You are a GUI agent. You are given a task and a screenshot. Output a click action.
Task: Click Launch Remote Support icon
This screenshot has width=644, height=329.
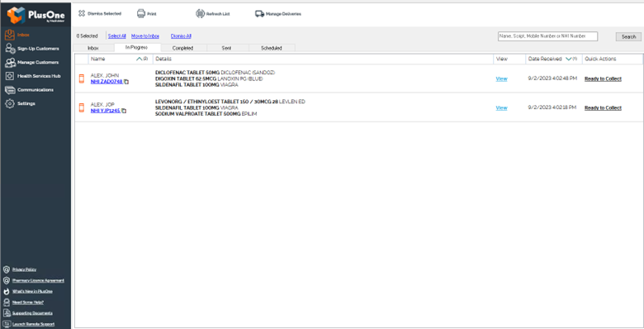click(6, 324)
